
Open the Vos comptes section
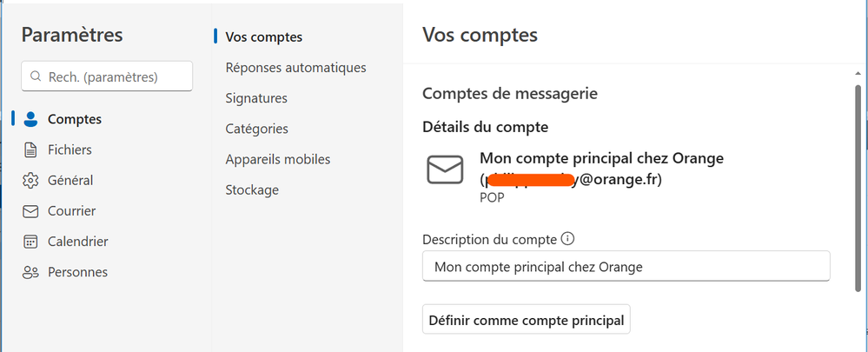263,37
